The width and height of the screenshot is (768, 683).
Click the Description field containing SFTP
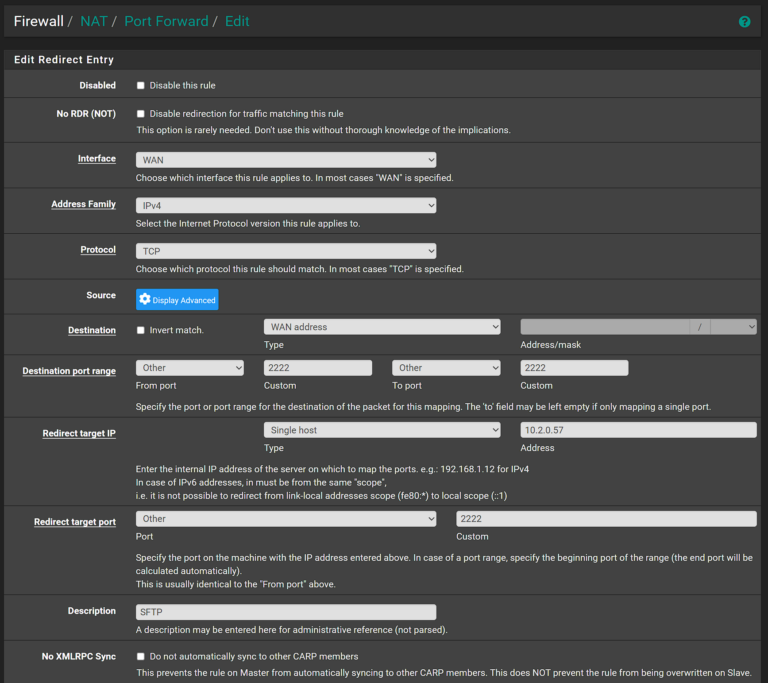pyautogui.click(x=286, y=612)
